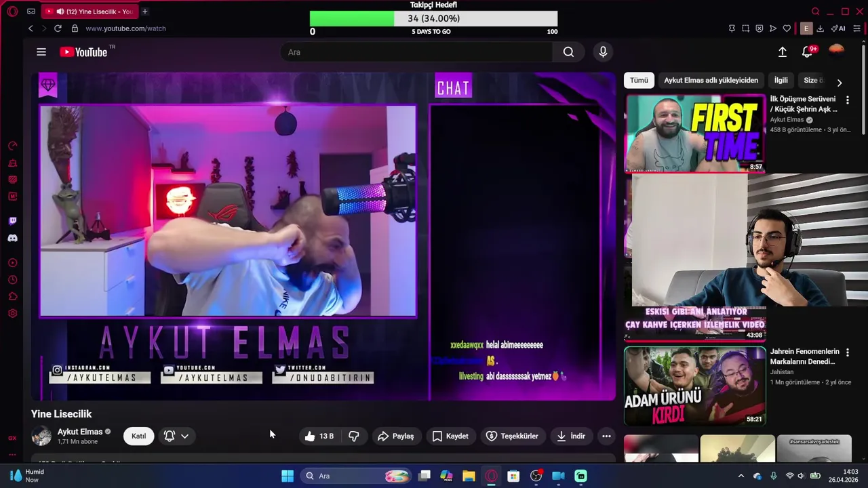868x488 pixels.
Task: Open the Aykut Elmas channel name link
Action: coord(80,432)
